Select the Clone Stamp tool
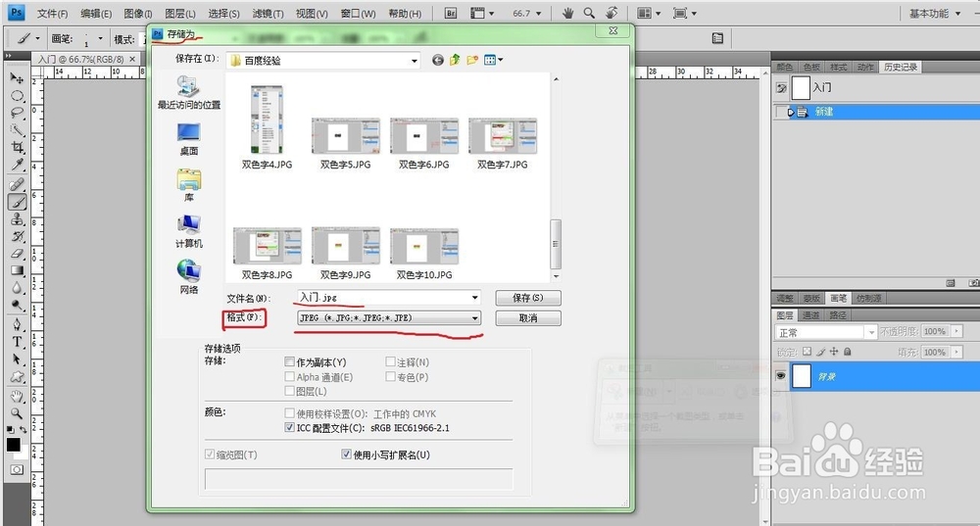 pyautogui.click(x=17, y=219)
